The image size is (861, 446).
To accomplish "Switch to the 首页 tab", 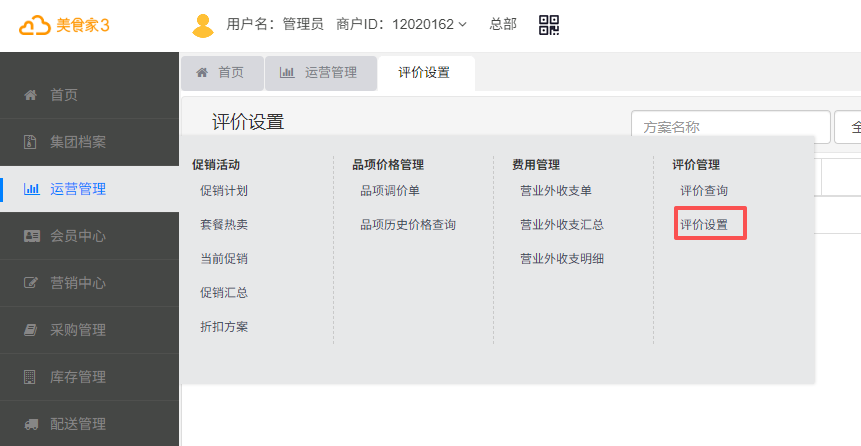I will point(221,72).
